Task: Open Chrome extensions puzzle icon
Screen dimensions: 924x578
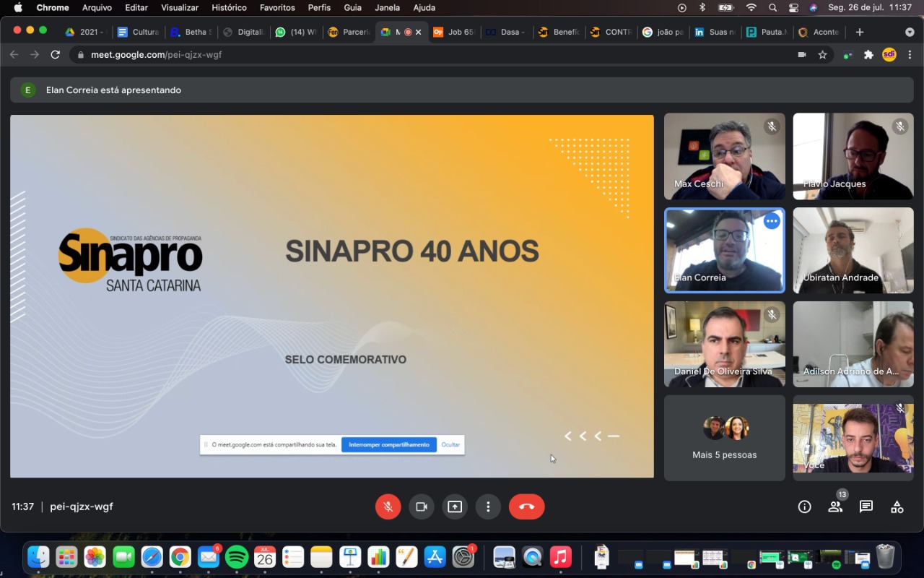Action: [x=868, y=54]
